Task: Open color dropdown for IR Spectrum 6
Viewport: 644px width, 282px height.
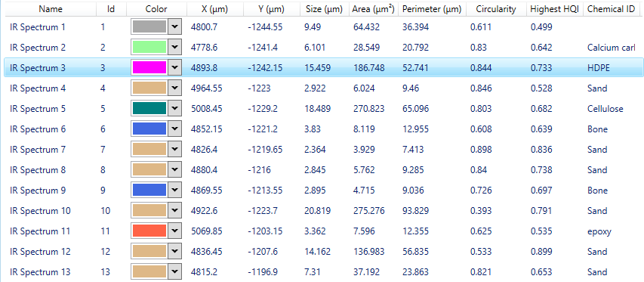Action: click(175, 129)
